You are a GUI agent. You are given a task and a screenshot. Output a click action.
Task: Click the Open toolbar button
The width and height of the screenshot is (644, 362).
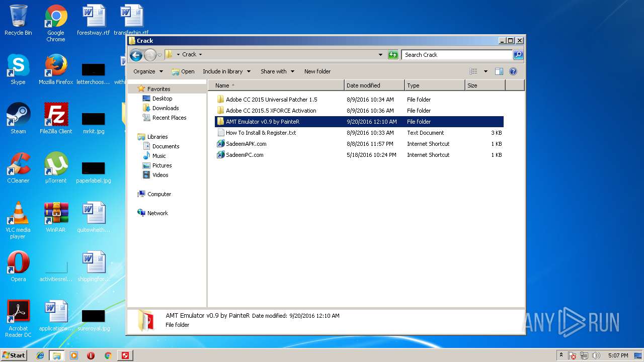[x=183, y=71]
